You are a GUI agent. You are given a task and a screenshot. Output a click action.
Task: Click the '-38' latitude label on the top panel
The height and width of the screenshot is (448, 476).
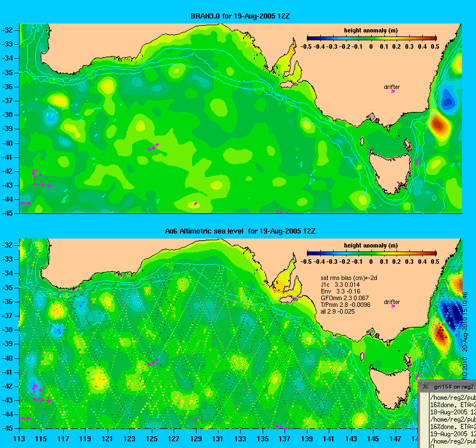coord(8,115)
